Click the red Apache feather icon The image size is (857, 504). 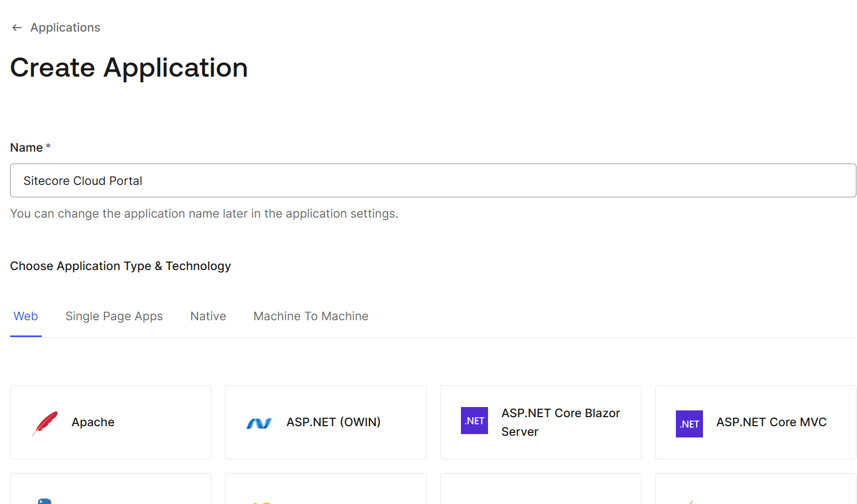(45, 423)
